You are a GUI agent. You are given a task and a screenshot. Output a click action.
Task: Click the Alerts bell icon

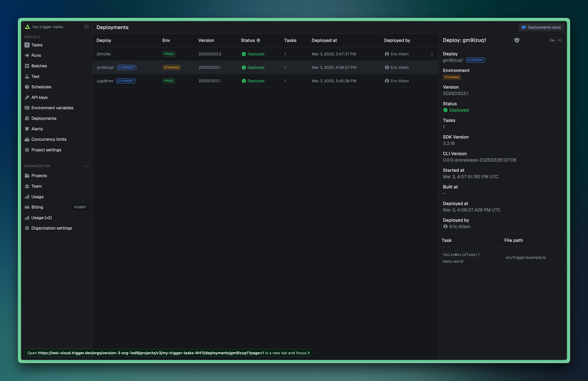27,129
